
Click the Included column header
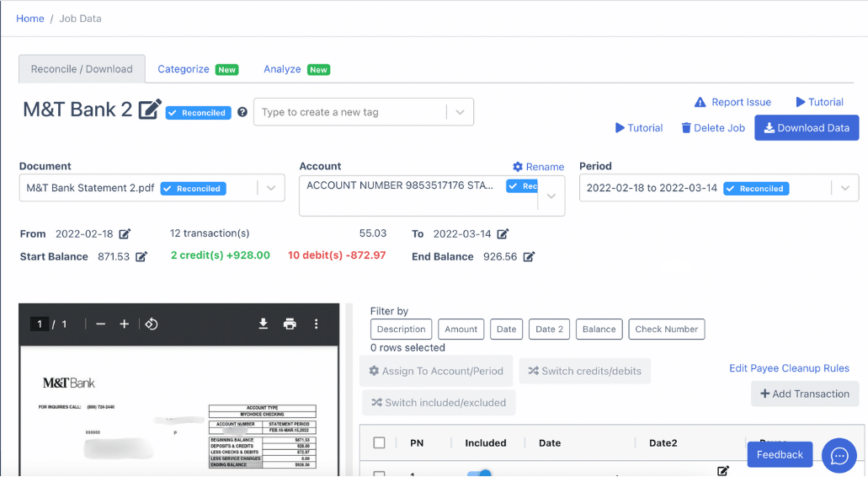coord(486,443)
